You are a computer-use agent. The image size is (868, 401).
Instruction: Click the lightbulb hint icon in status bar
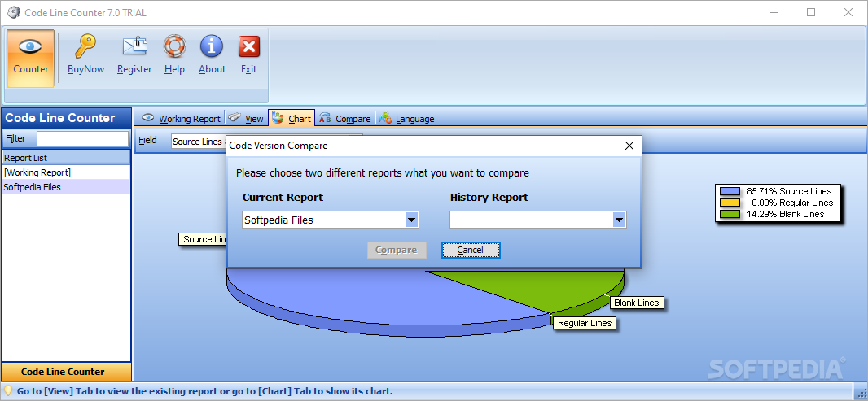8,391
